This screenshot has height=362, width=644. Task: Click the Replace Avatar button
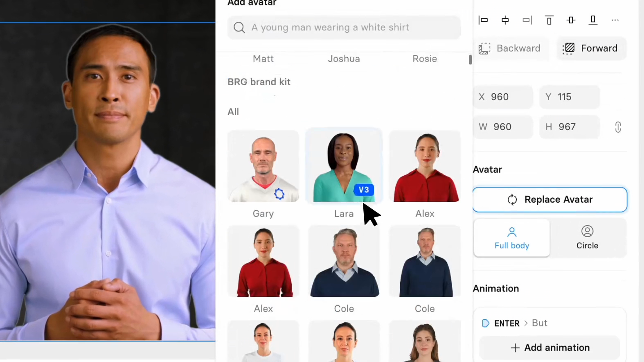coord(550,199)
